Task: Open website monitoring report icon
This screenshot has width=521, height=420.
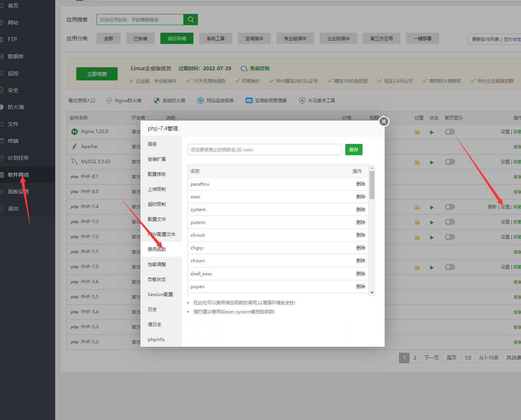Action: click(201, 100)
